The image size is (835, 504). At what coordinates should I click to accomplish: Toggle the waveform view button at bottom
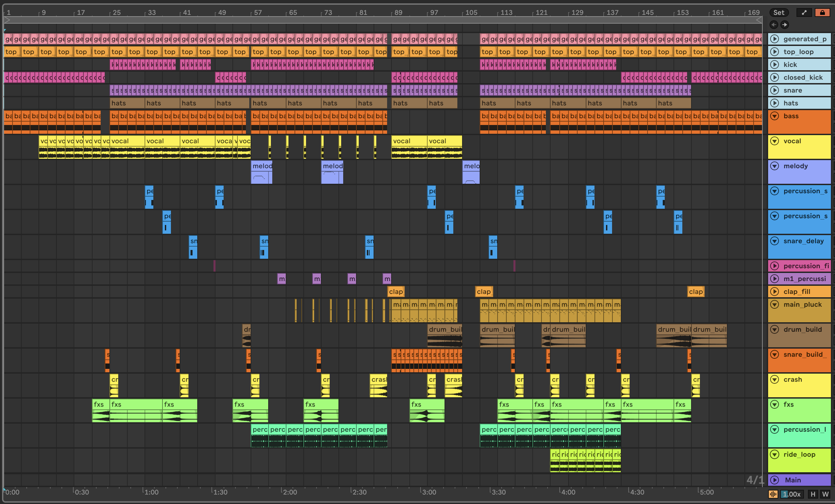click(773, 494)
